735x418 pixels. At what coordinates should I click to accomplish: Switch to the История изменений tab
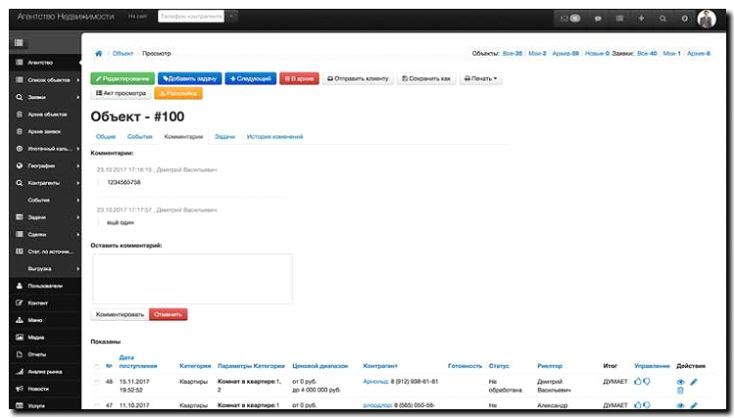(x=274, y=135)
